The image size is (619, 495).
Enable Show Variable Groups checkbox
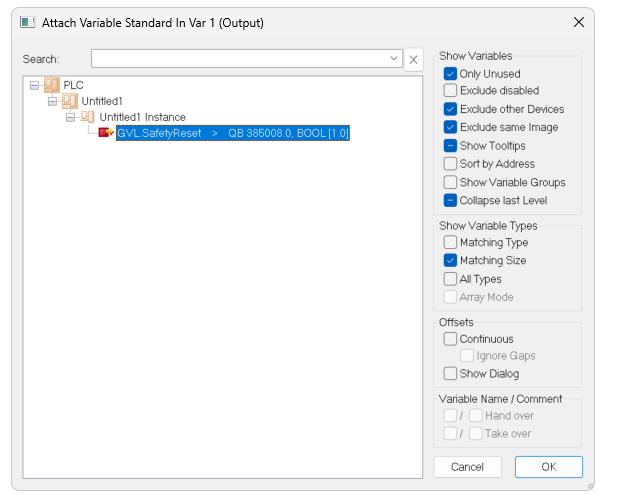[450, 182]
